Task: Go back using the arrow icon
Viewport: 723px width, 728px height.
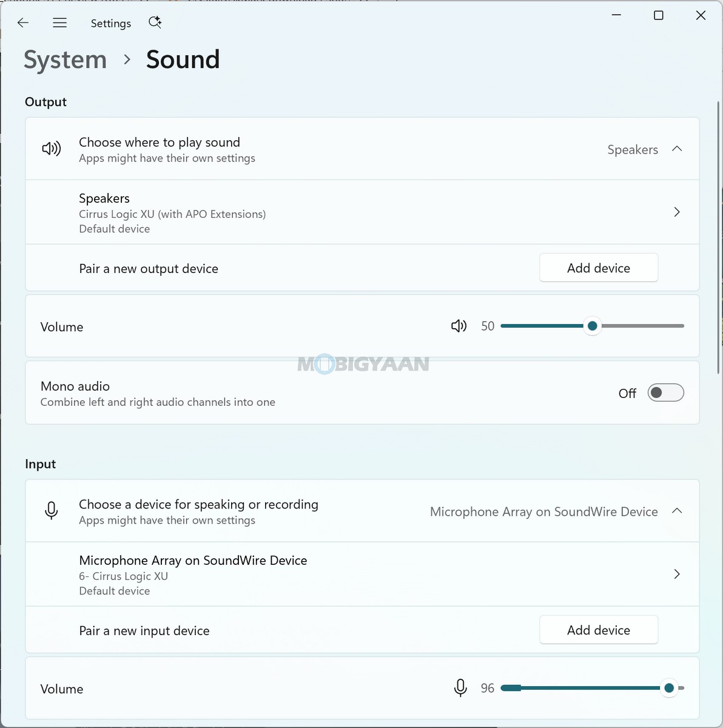Action: [x=23, y=23]
